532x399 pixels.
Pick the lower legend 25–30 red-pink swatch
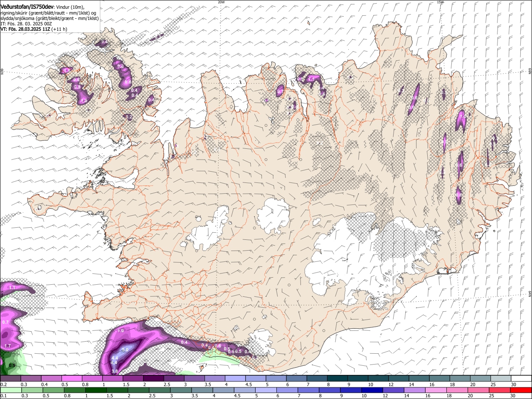pyautogui.click(x=500, y=390)
